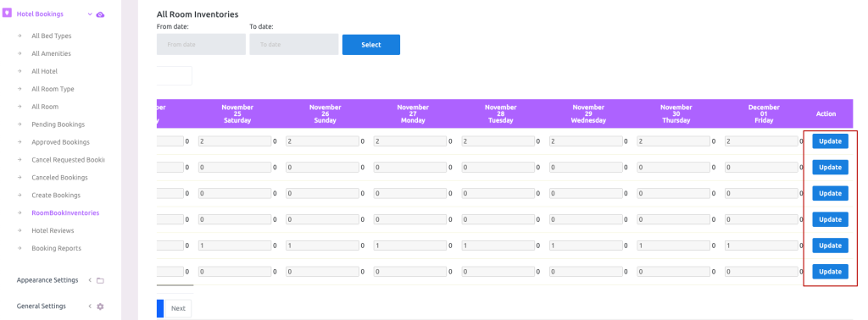View Approved Bookings
Image resolution: width=868 pixels, height=320 pixels.
click(x=60, y=142)
